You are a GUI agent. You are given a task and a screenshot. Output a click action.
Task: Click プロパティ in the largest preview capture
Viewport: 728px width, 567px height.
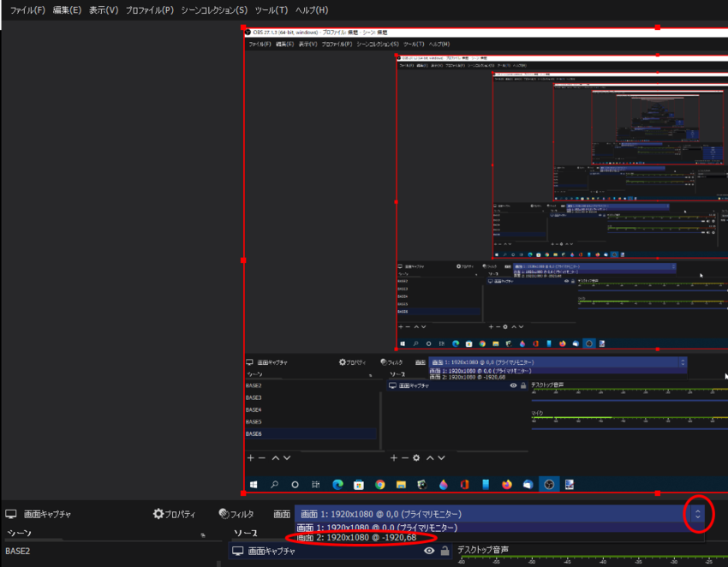(352, 362)
